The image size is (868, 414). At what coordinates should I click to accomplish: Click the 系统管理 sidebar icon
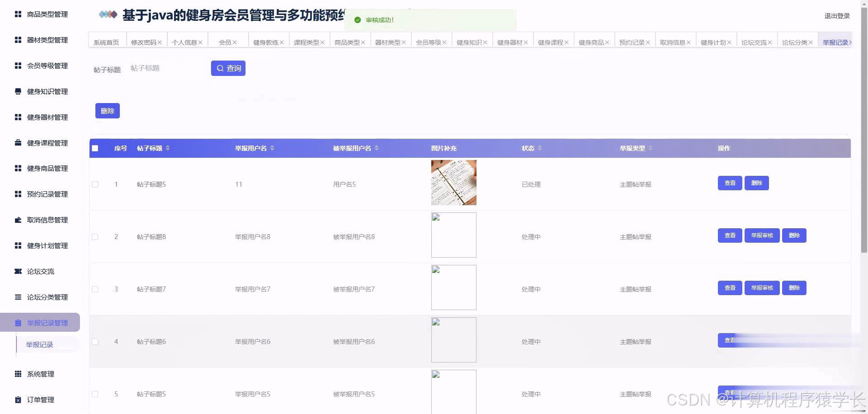click(x=19, y=374)
